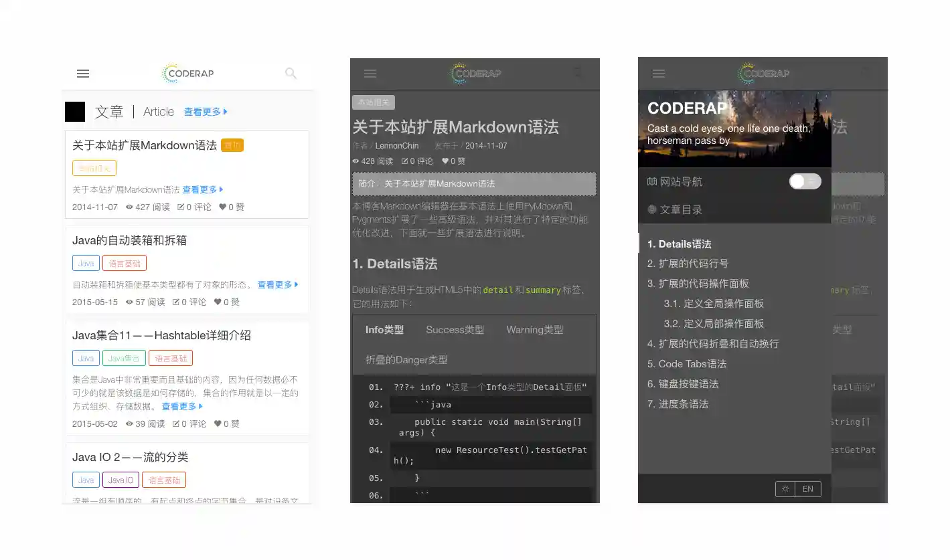Click the search magnifier icon in the light screen

(x=291, y=74)
